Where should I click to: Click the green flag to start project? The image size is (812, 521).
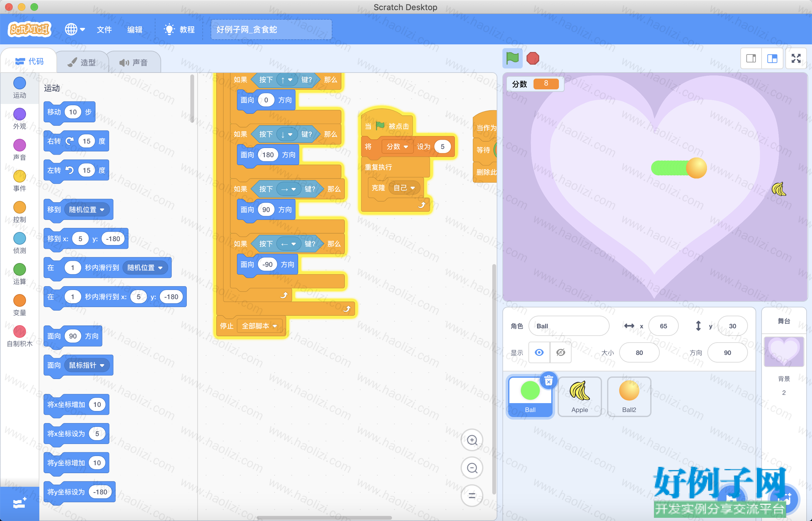pyautogui.click(x=512, y=58)
